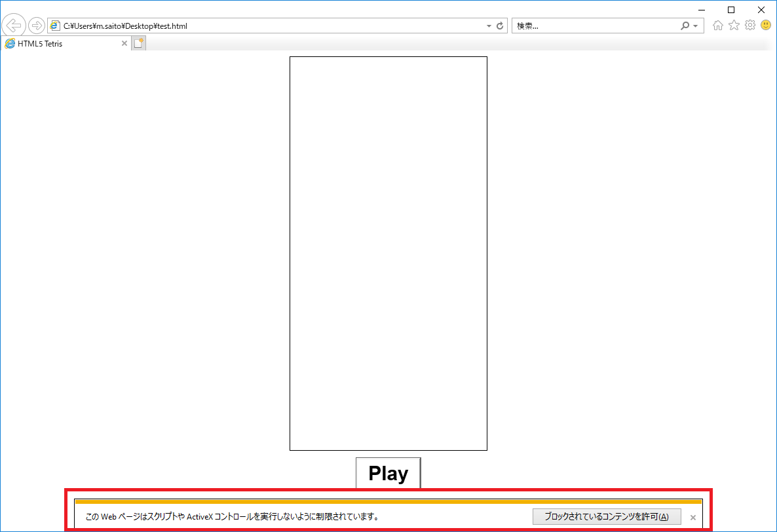
Task: Open Favorites using the star icon
Action: (x=734, y=26)
